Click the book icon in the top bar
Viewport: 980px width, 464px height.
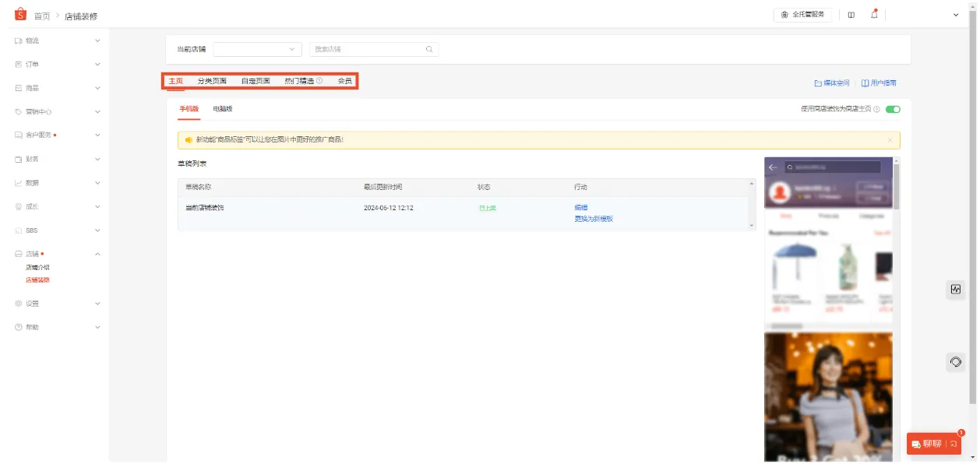(x=851, y=15)
